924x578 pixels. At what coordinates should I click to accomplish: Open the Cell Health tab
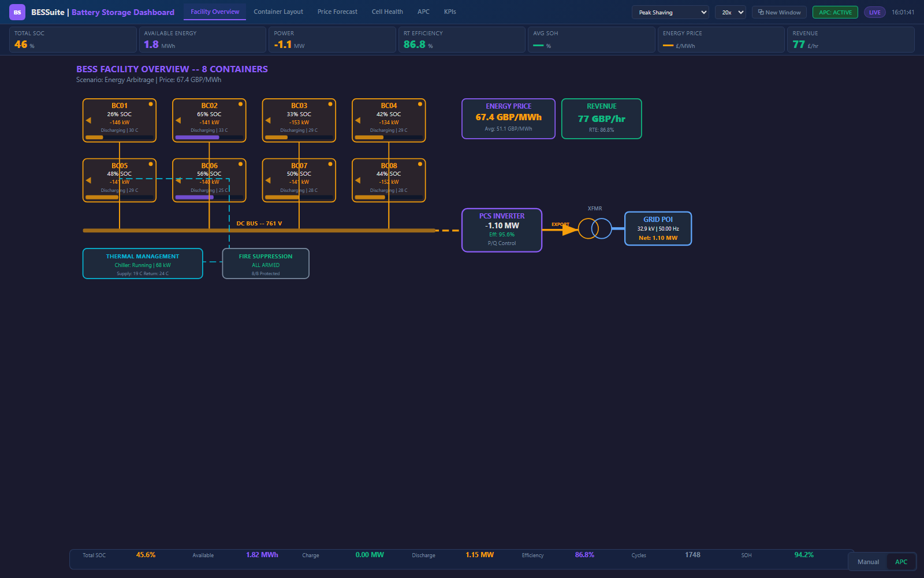click(387, 12)
